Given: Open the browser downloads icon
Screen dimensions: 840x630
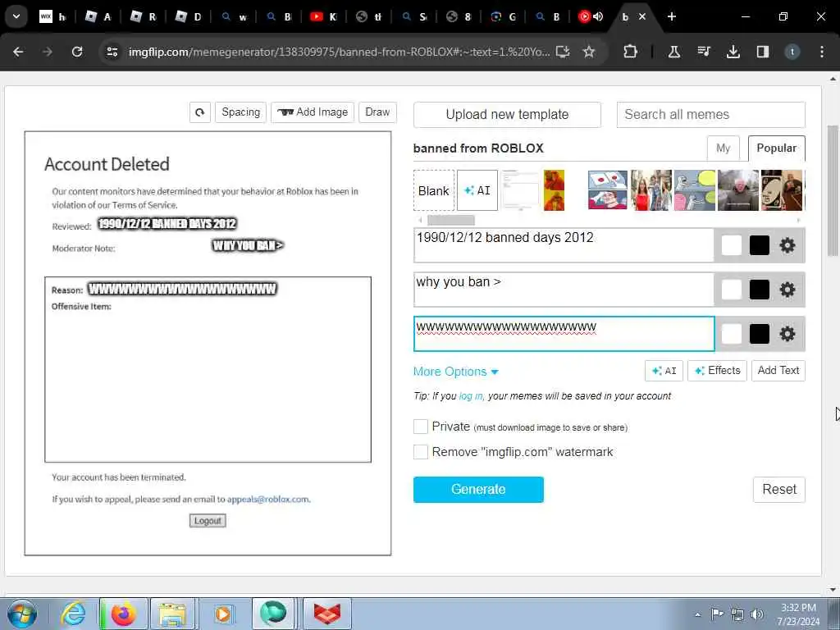Looking at the screenshot, I should pyautogui.click(x=733, y=52).
